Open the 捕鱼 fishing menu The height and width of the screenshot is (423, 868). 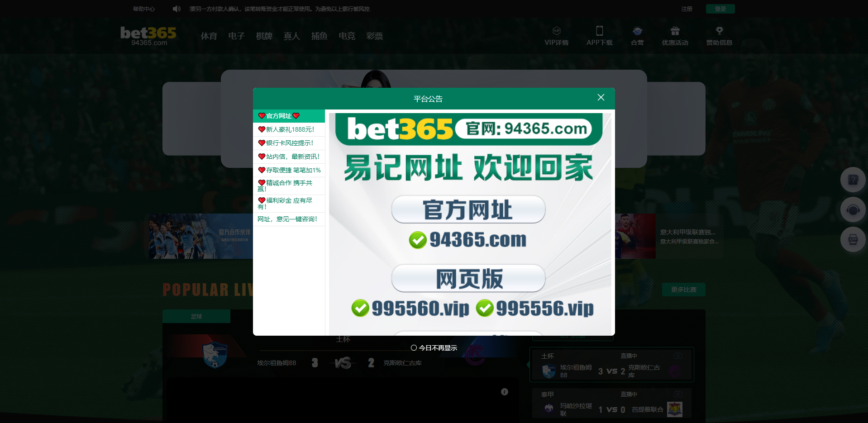coord(320,36)
